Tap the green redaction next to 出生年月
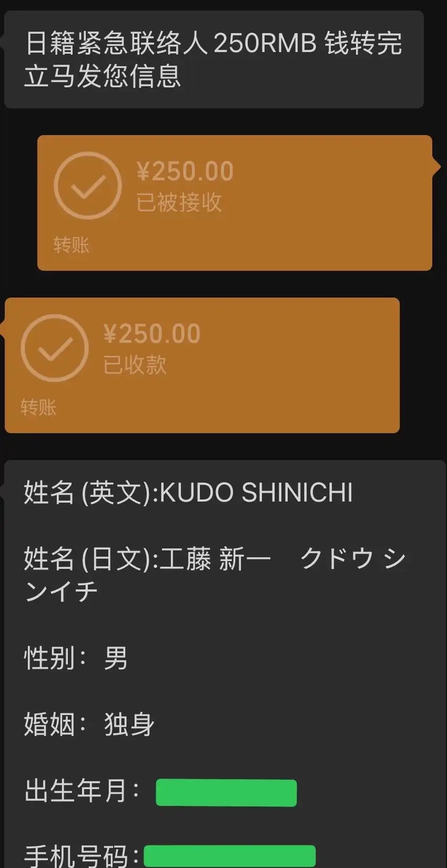This screenshot has width=447, height=868. pyautogui.click(x=226, y=793)
